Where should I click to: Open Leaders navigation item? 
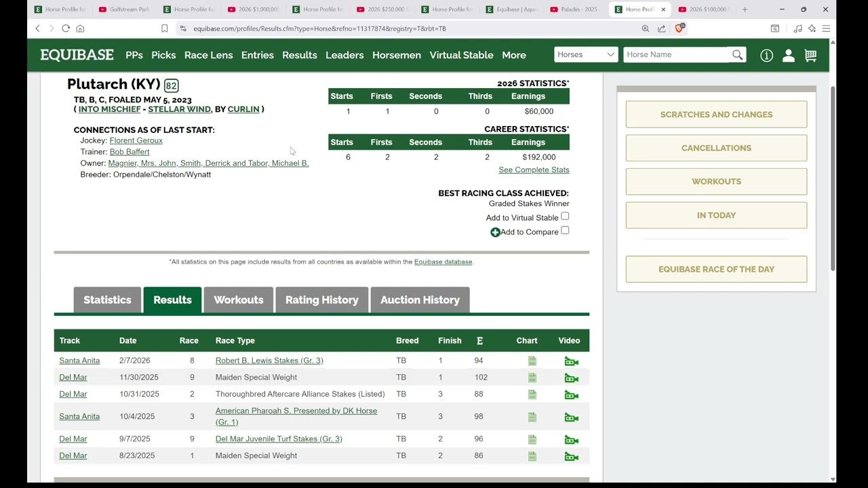coord(344,55)
